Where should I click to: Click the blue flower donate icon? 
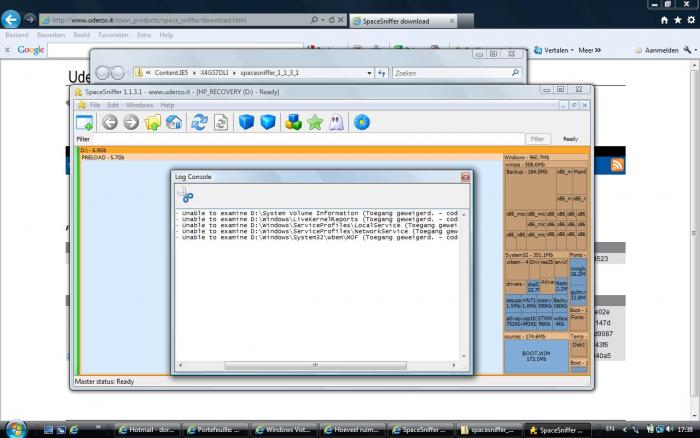[x=362, y=122]
